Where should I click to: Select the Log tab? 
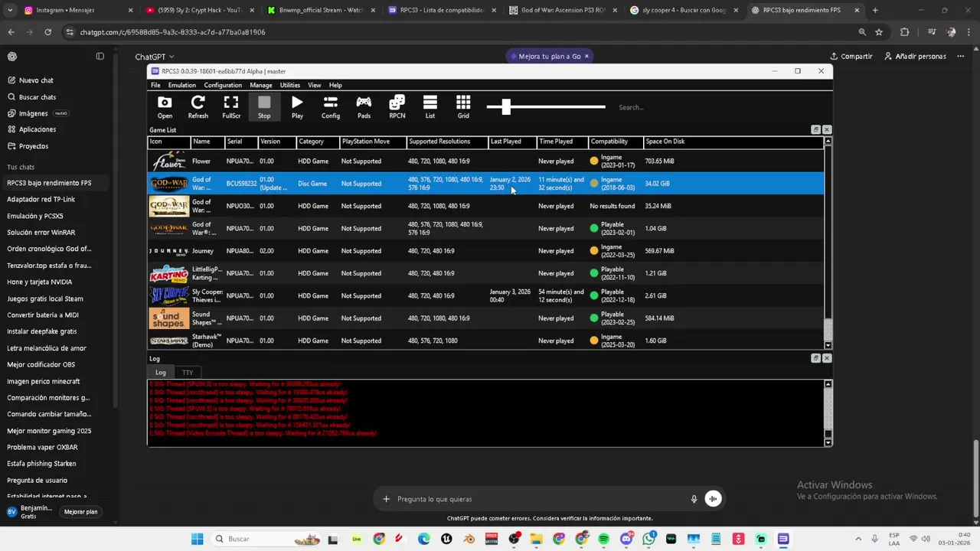(x=161, y=373)
